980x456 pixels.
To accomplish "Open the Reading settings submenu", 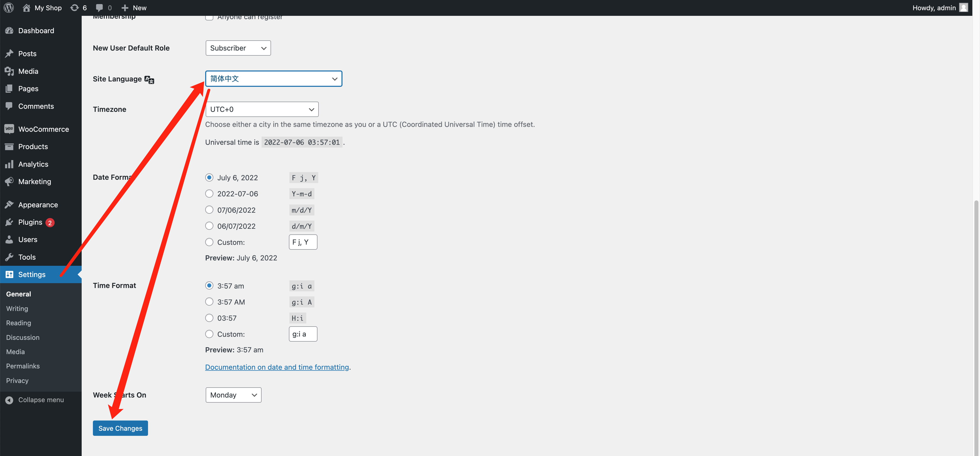I will pyautogui.click(x=19, y=323).
